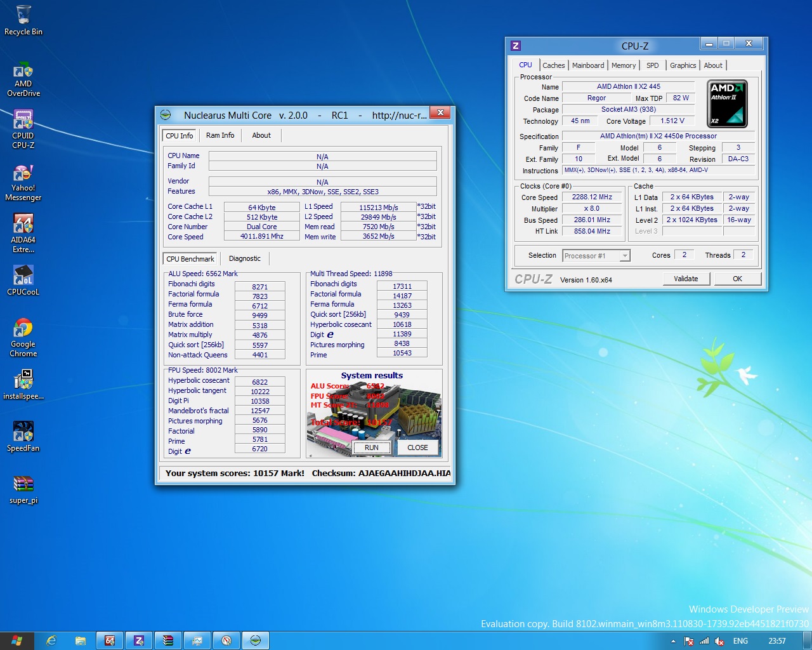Switch to CPU-Z Mainboard tab
Image resolution: width=812 pixels, height=650 pixels.
(588, 65)
